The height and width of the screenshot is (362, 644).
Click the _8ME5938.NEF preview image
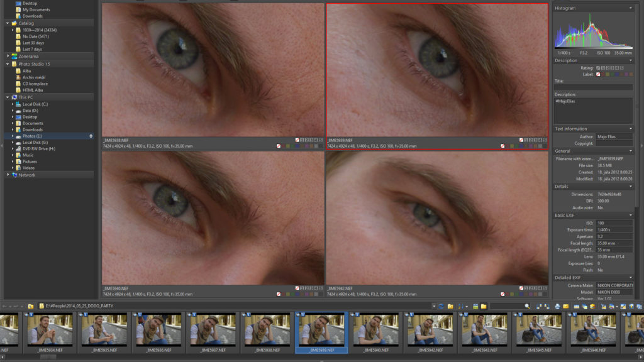pyautogui.click(x=213, y=70)
